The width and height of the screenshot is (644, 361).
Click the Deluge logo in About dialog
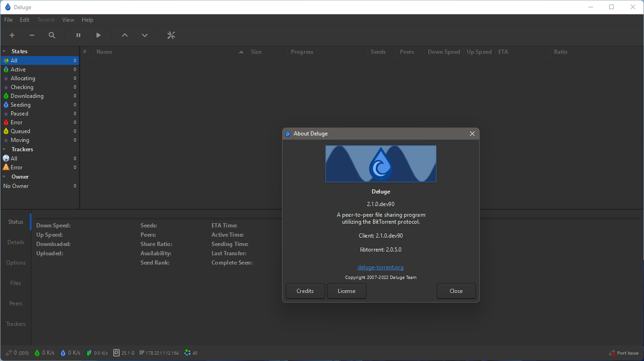pyautogui.click(x=381, y=164)
